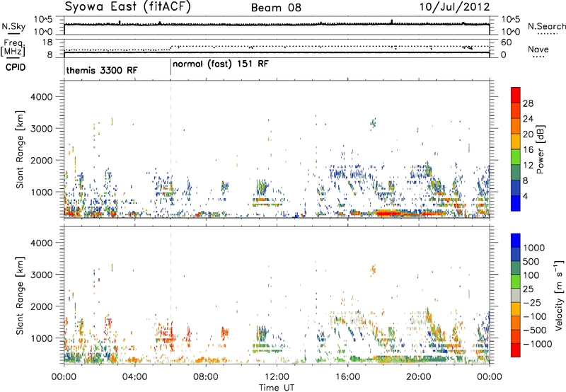Click the velocity panel "Slant Range [km]" label
This screenshot has width=566, height=392.
(20, 296)
